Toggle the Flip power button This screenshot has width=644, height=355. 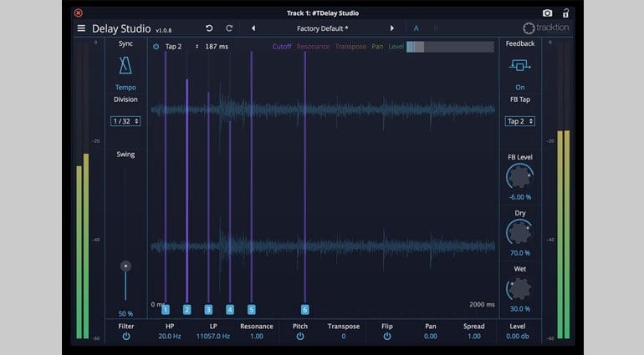tap(387, 336)
